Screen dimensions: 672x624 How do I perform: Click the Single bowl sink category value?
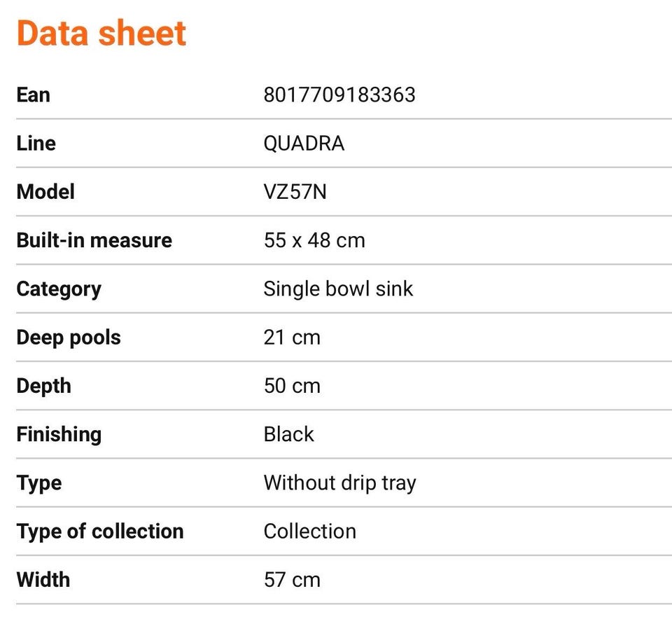click(x=338, y=289)
